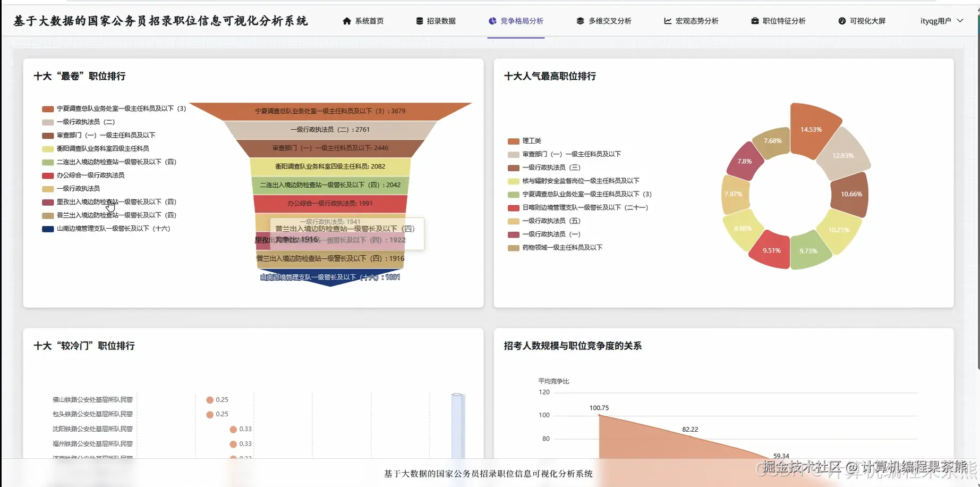Screen dimensions: 980x487
Task: Switch to the 招录数据 tab
Action: coord(441,21)
